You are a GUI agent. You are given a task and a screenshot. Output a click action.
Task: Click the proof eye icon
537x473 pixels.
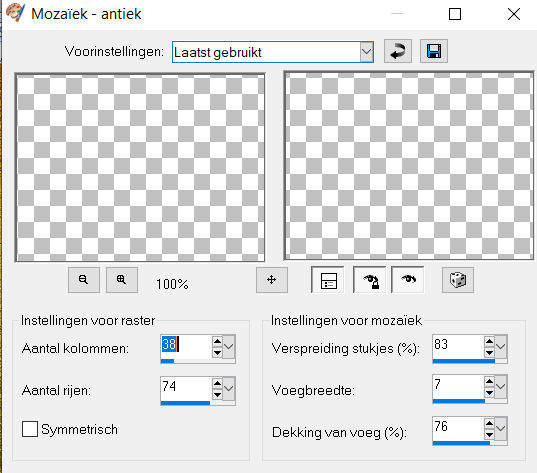[x=408, y=280]
